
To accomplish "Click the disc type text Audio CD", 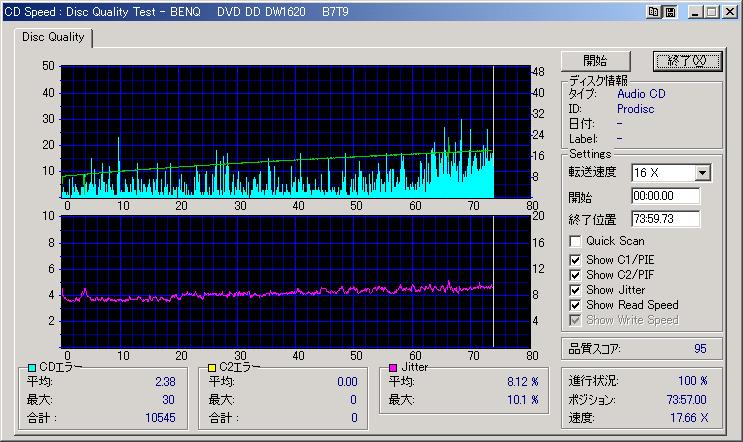I will (641, 94).
